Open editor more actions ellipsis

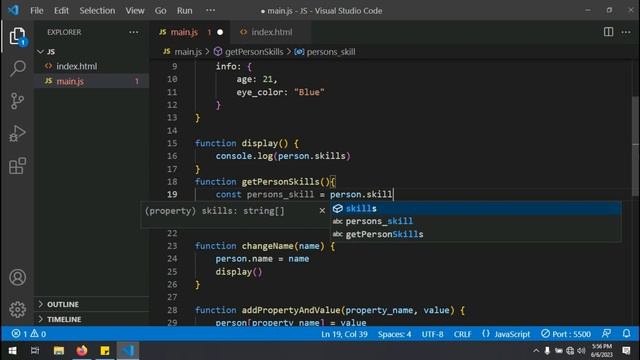point(626,32)
